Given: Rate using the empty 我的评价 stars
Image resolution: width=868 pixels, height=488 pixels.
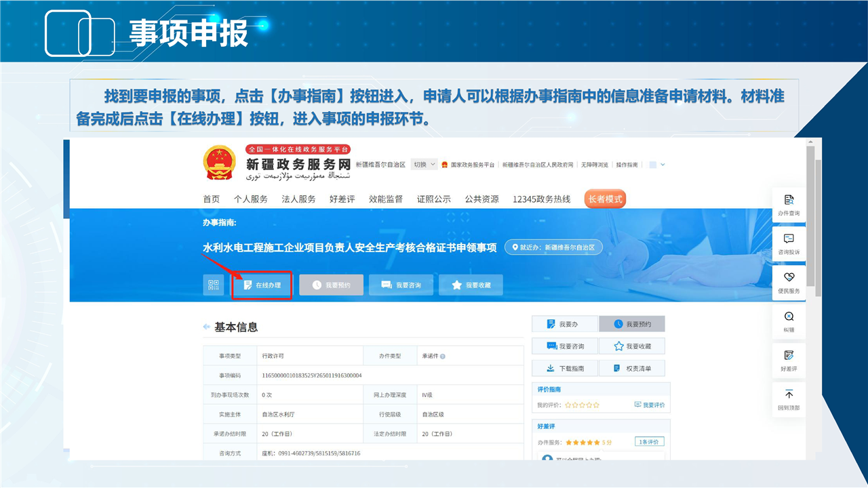Looking at the screenshot, I should click(x=582, y=405).
